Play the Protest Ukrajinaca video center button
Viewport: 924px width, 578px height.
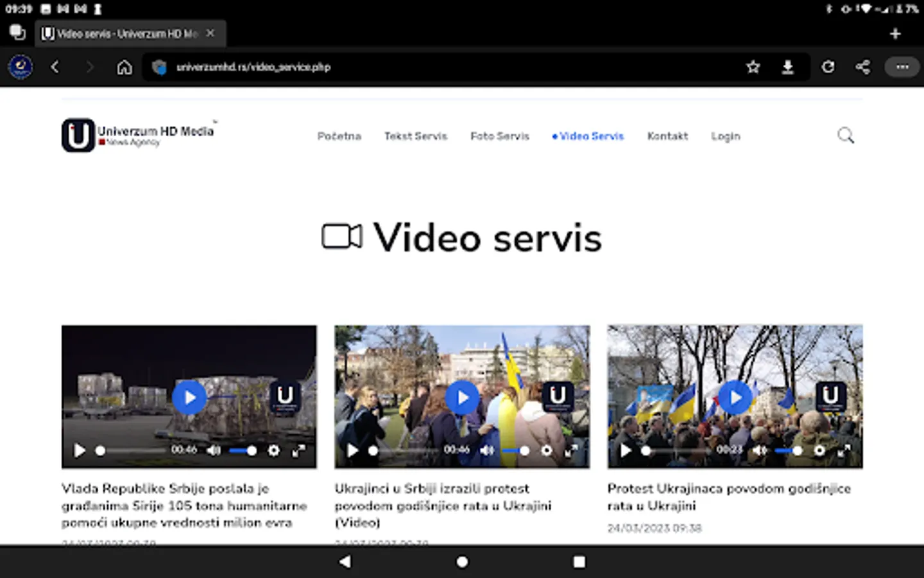pos(735,398)
